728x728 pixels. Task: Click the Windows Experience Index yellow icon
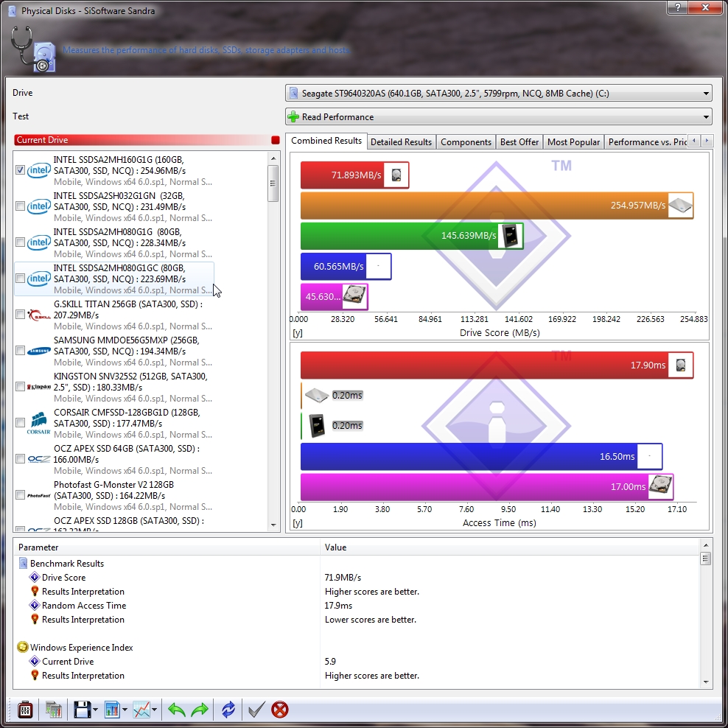[22, 647]
